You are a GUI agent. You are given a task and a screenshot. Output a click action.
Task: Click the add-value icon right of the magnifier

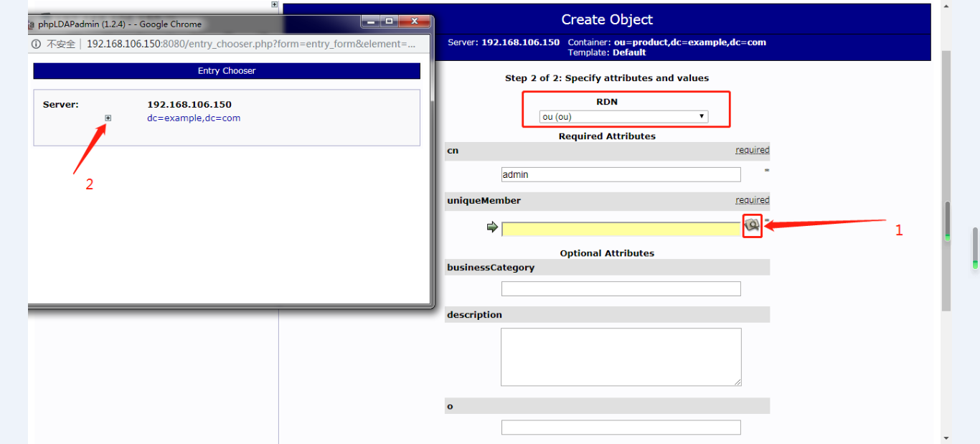[765, 222]
